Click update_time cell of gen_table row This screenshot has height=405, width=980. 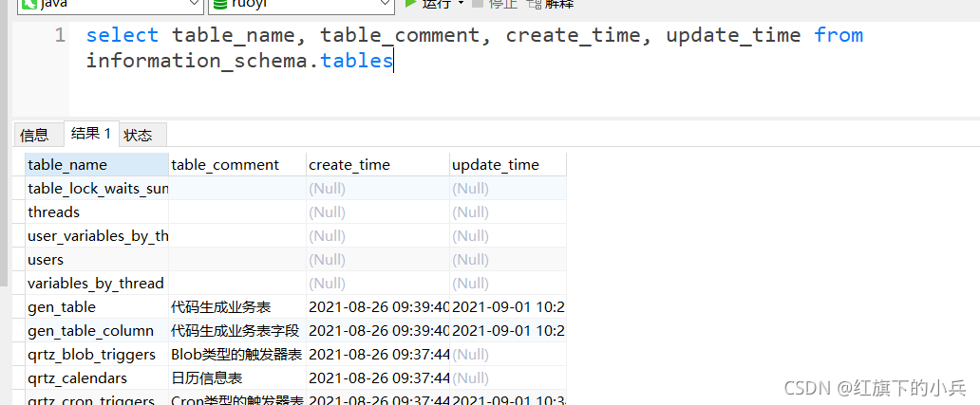[507, 307]
